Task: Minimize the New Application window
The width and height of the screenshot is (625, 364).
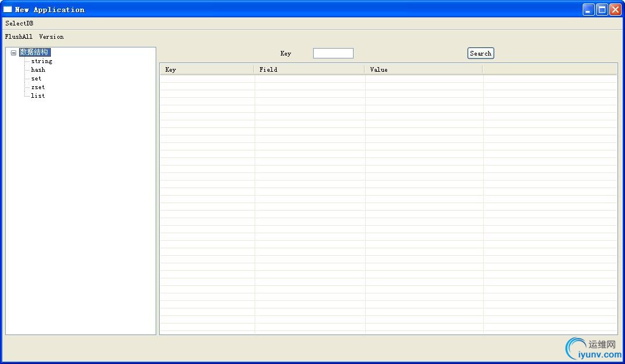Action: click(589, 10)
